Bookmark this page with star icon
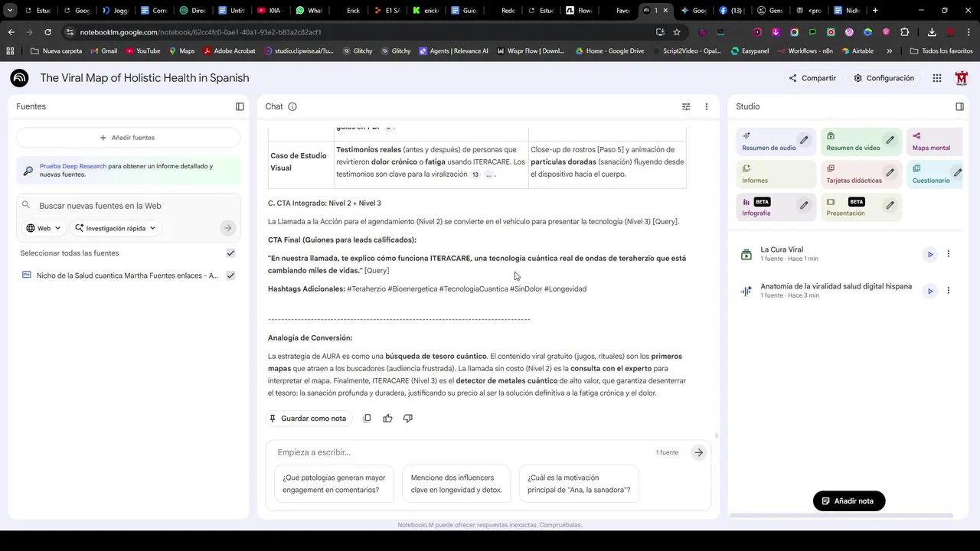980x551 pixels. coord(677,32)
